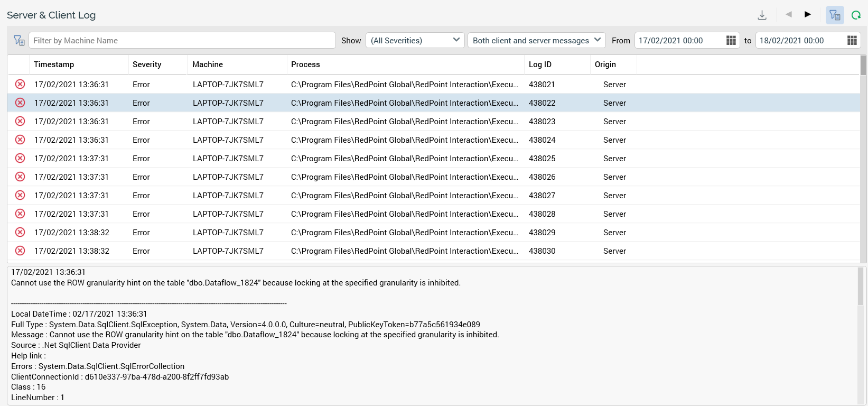Open the client and server messages dropdown
The height and width of the screenshot is (406, 868).
(536, 41)
